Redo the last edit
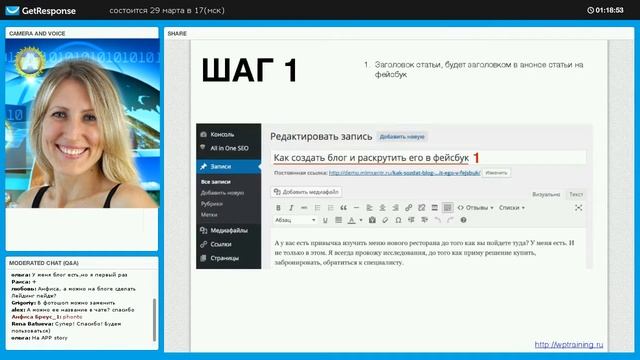Viewport: 640px width, 360px height. tap(450, 220)
